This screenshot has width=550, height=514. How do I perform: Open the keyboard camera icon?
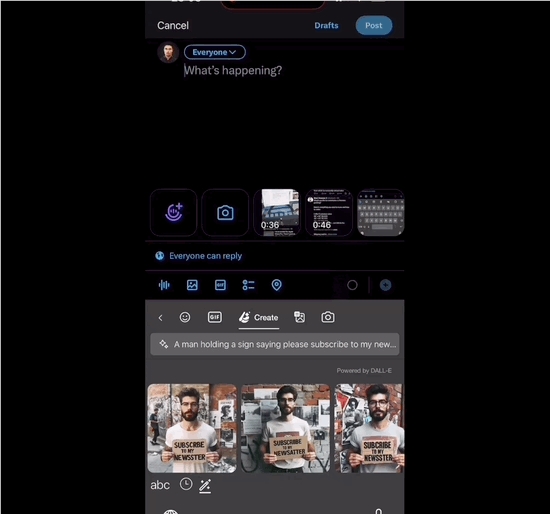tap(328, 317)
